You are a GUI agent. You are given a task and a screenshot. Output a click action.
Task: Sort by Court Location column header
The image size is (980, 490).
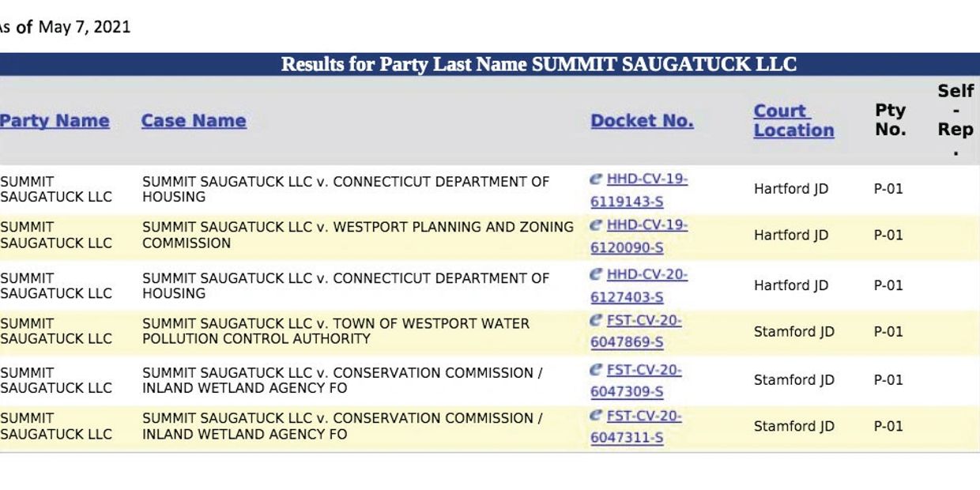[793, 121]
